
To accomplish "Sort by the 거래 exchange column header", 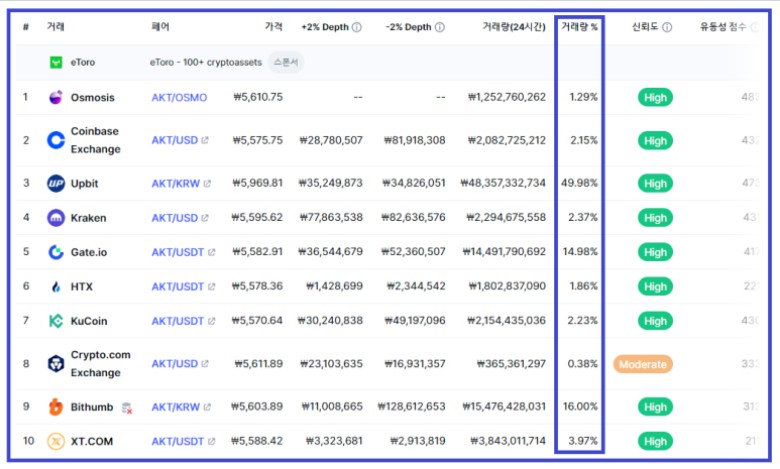I will pos(55,27).
